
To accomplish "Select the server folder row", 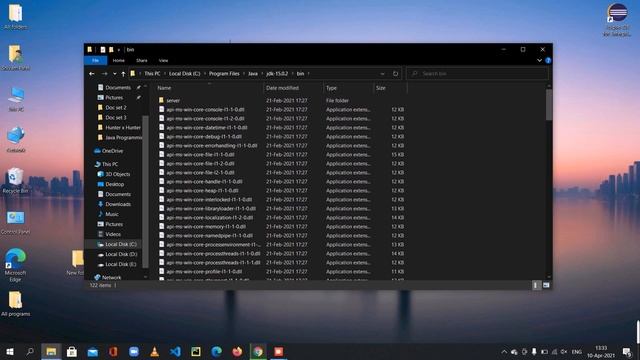I will (x=282, y=100).
